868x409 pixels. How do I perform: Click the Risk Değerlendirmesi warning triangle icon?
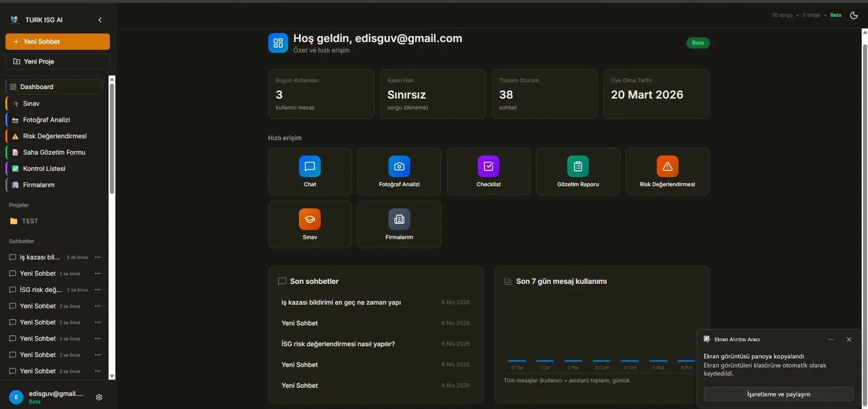[x=667, y=166]
